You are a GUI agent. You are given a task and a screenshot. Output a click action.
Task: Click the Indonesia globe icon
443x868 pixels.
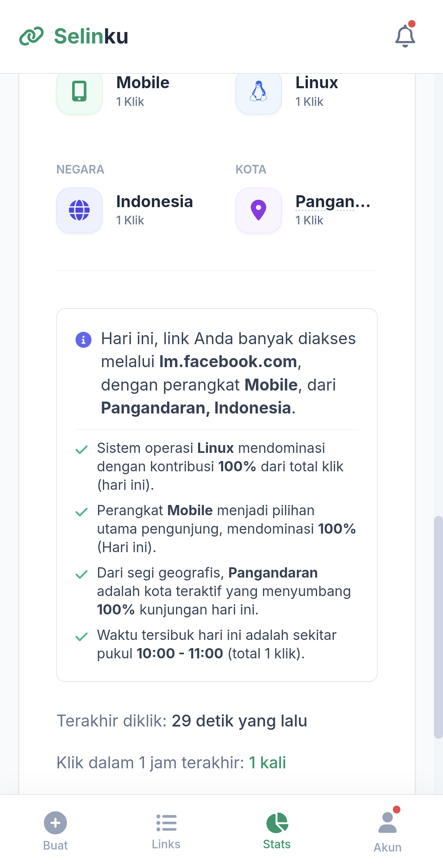point(79,210)
